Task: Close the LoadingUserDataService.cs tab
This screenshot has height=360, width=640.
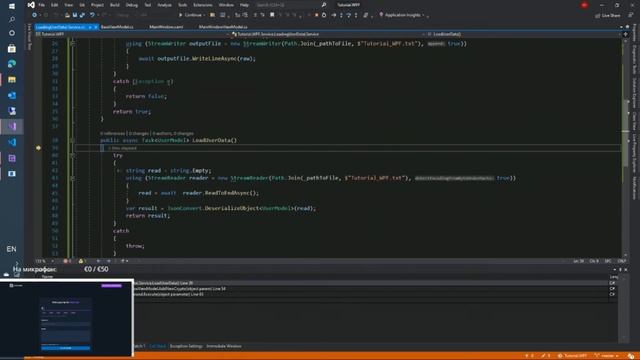Action: tap(96, 27)
